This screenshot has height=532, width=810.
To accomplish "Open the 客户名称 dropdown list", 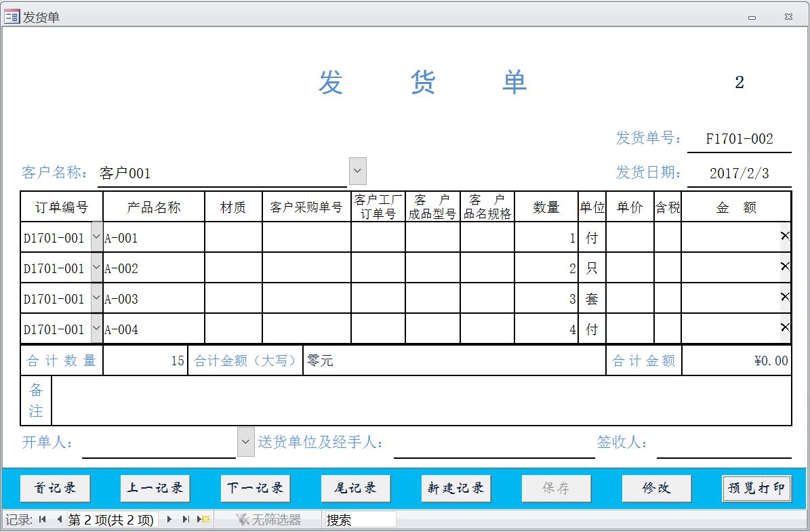I will (358, 171).
